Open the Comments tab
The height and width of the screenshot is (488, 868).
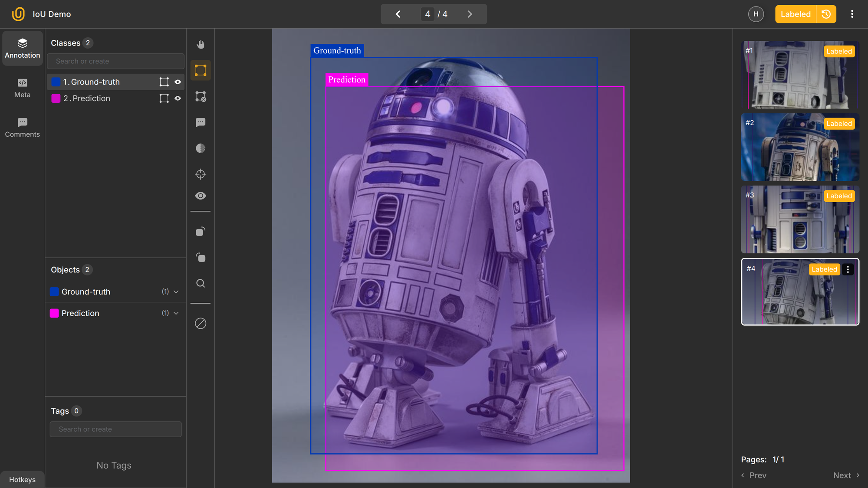[x=22, y=128]
